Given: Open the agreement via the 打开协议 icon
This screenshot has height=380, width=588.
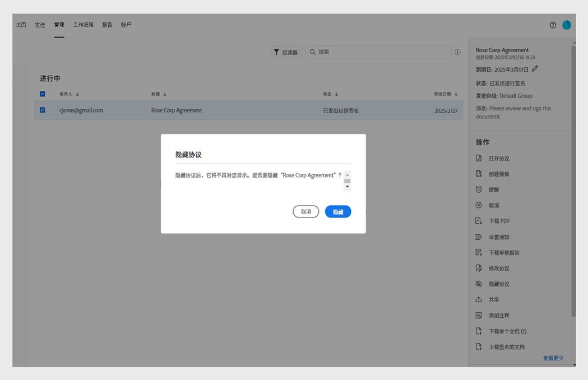Looking at the screenshot, I should click(479, 158).
